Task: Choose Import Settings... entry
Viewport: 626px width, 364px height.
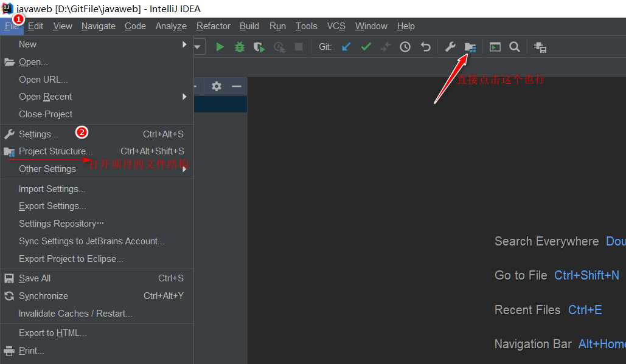Action: [x=97, y=188]
